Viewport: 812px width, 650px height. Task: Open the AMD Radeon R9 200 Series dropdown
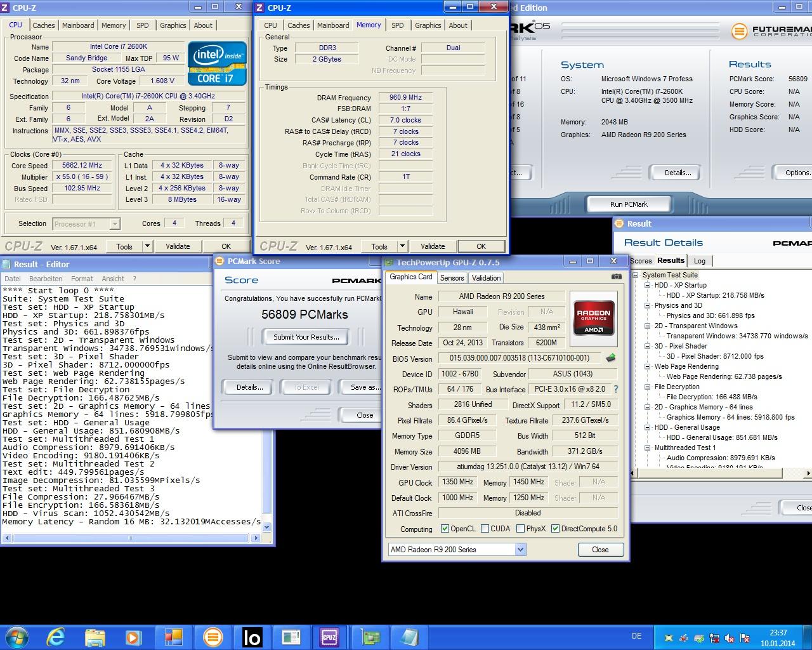click(x=520, y=550)
